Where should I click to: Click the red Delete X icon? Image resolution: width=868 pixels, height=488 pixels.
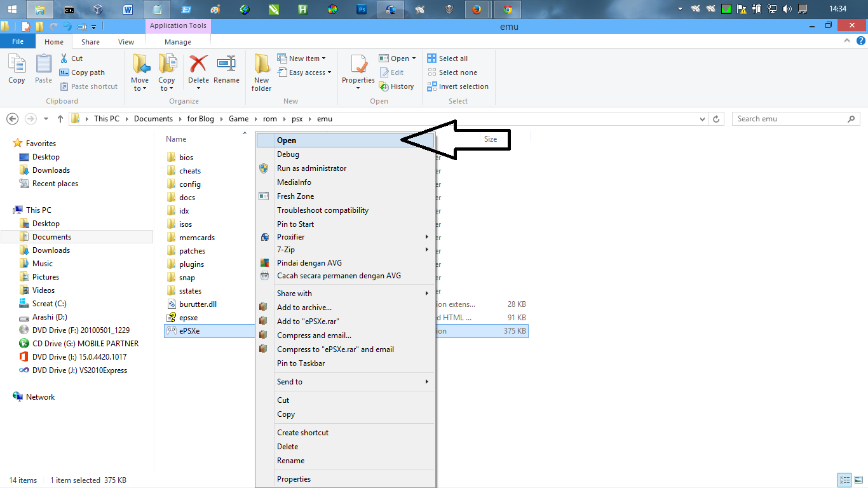(x=198, y=64)
